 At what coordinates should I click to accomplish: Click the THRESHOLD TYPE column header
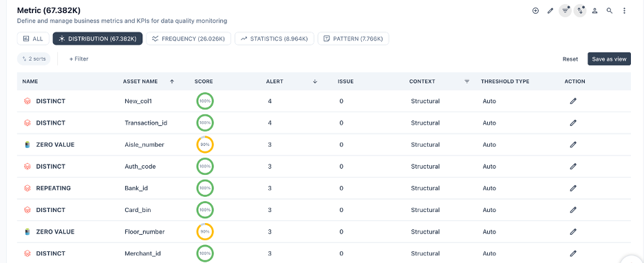tap(505, 81)
